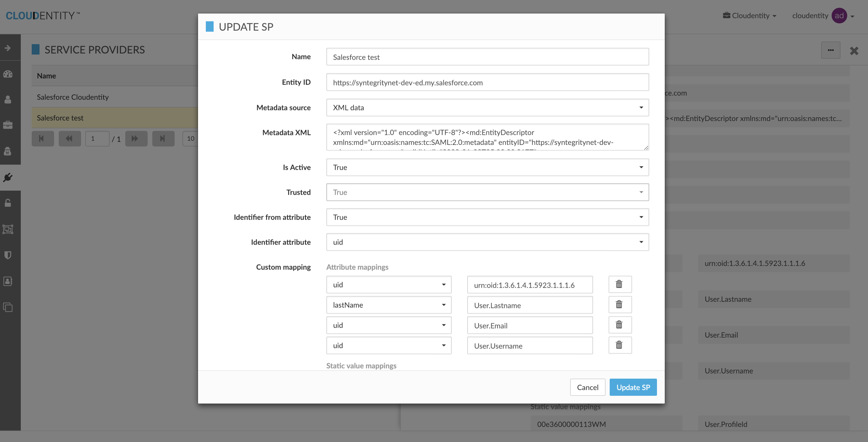Open the briefcase icon in sidebar
The width and height of the screenshot is (868, 442).
[8, 125]
